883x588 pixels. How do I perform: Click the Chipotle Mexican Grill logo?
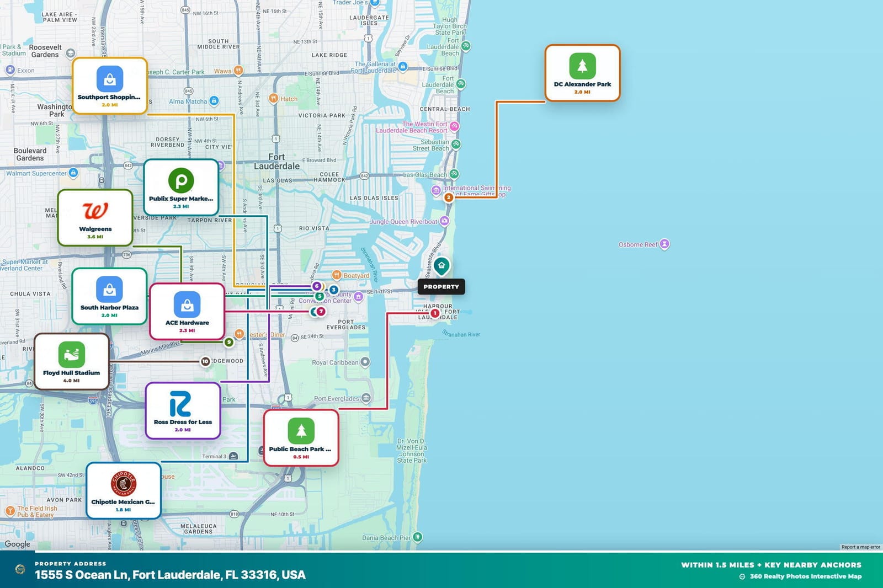coord(124,484)
